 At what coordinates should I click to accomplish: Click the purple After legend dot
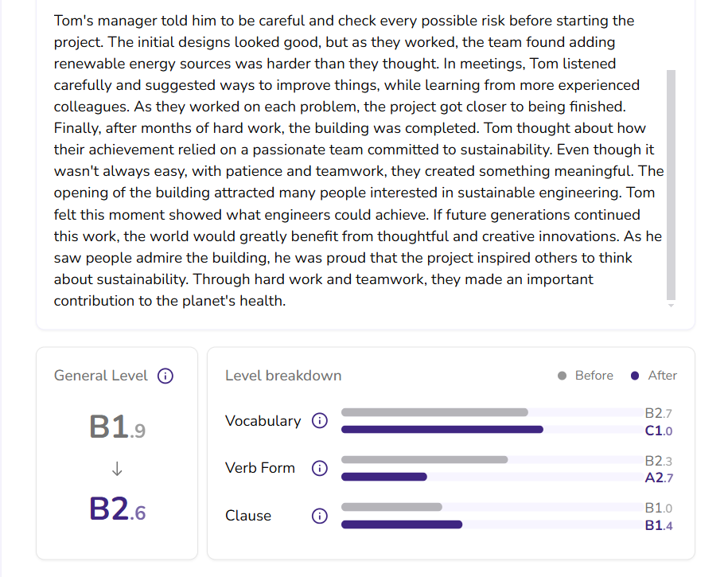(x=634, y=376)
